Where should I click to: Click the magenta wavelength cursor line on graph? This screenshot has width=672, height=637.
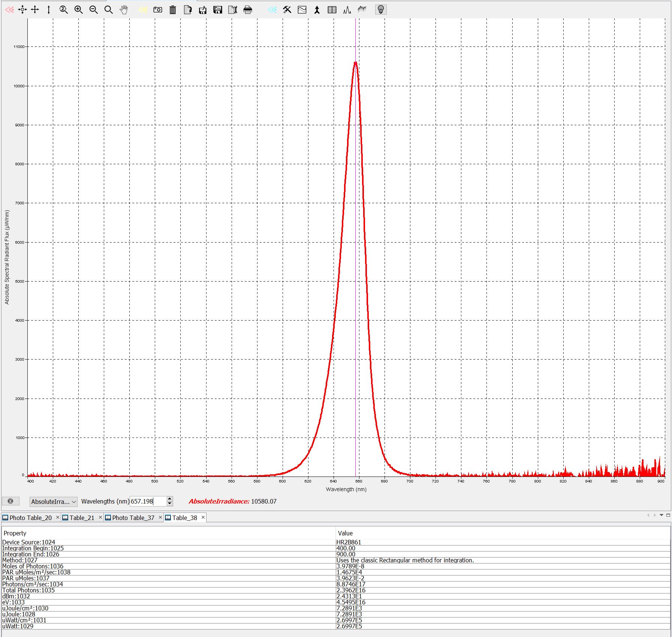355,247
